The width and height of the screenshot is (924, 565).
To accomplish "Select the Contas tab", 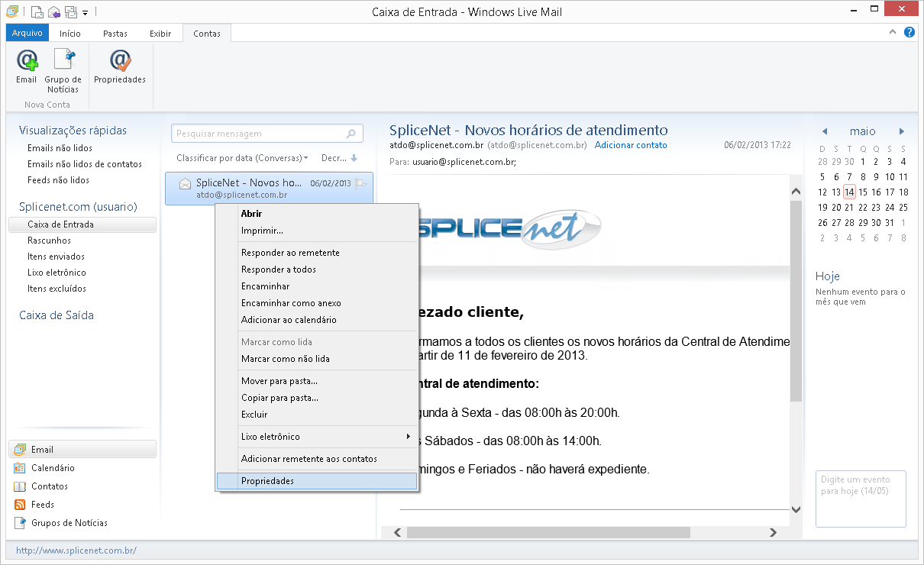I will tap(207, 34).
